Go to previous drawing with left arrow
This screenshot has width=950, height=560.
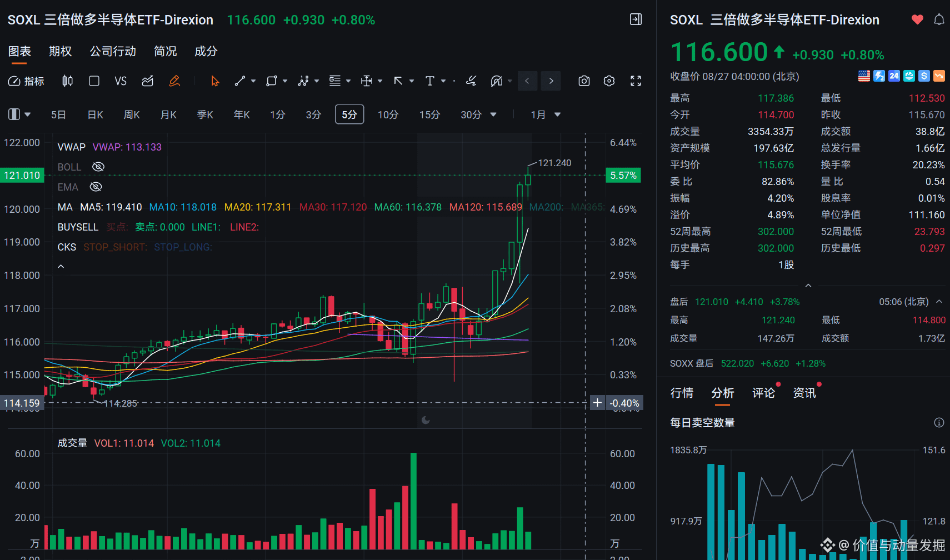tap(527, 81)
